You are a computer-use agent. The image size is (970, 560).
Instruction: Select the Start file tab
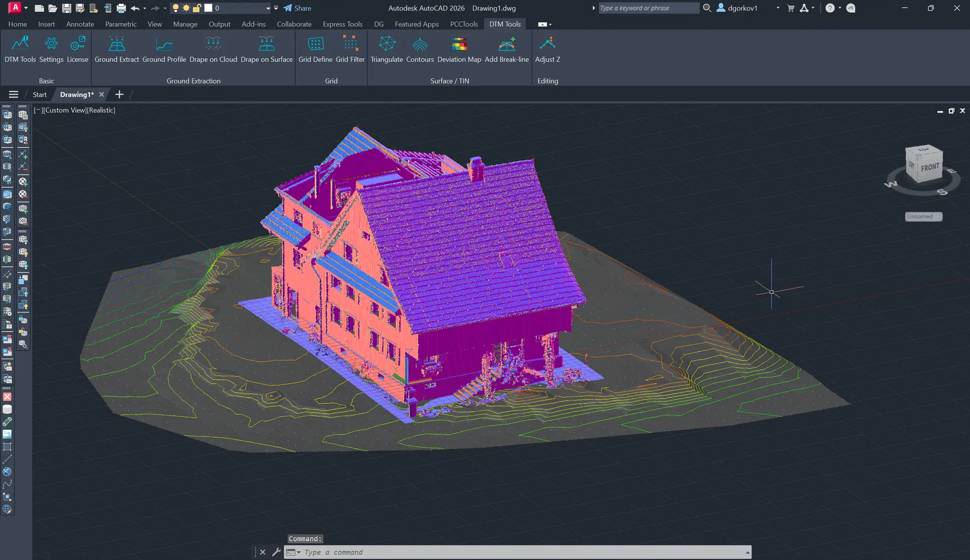point(39,94)
